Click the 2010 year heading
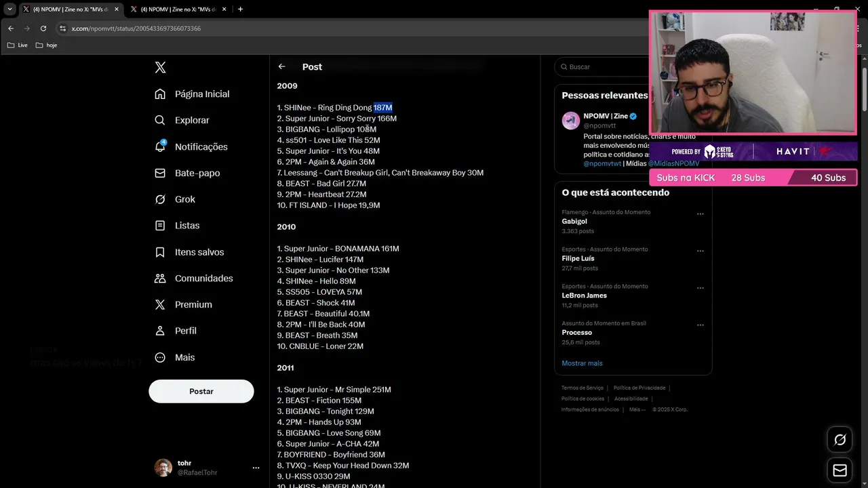Image resolution: width=868 pixels, height=488 pixels. (x=286, y=227)
